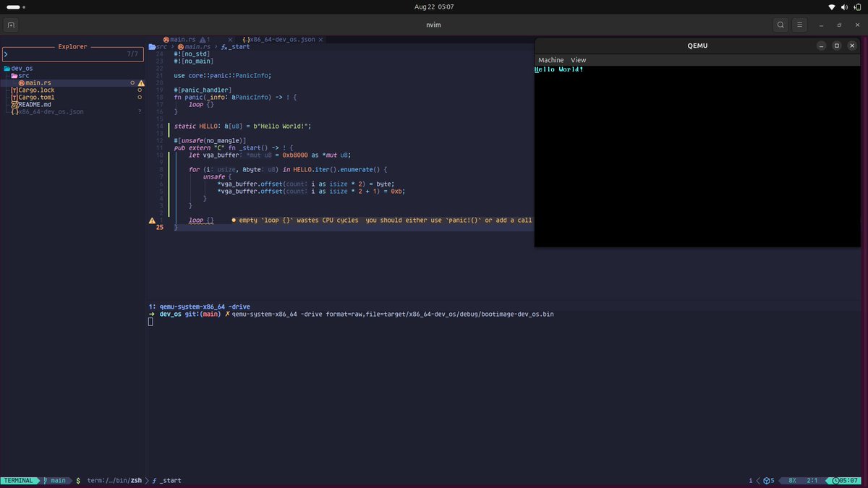Click the warning icon in the main.rs tab
This screenshot has height=488, width=868.
tap(203, 39)
